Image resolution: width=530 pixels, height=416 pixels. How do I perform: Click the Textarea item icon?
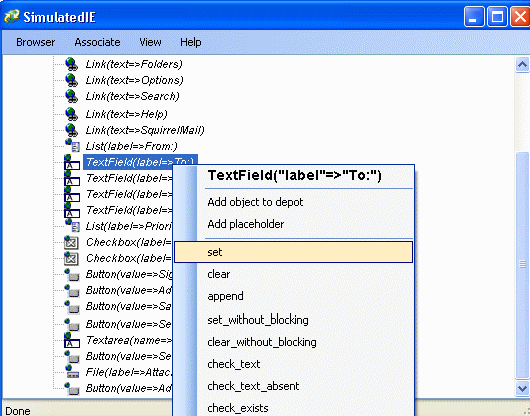(x=72, y=340)
